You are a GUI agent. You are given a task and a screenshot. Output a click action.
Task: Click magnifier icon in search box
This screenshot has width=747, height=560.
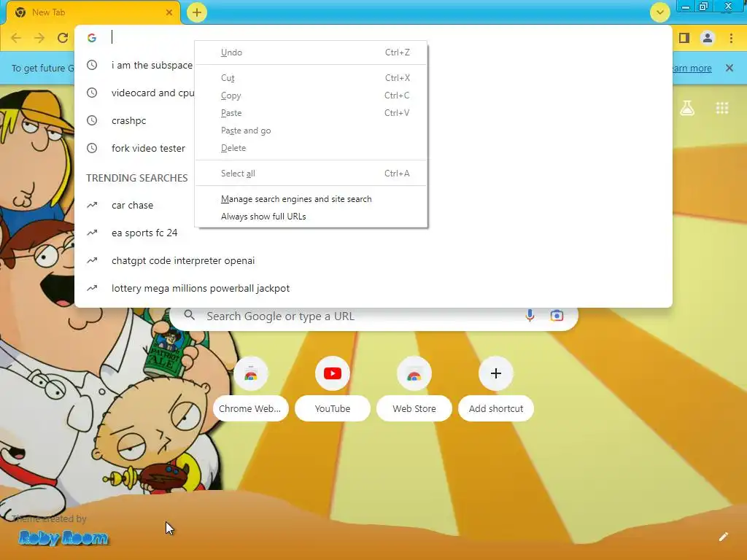pos(189,315)
